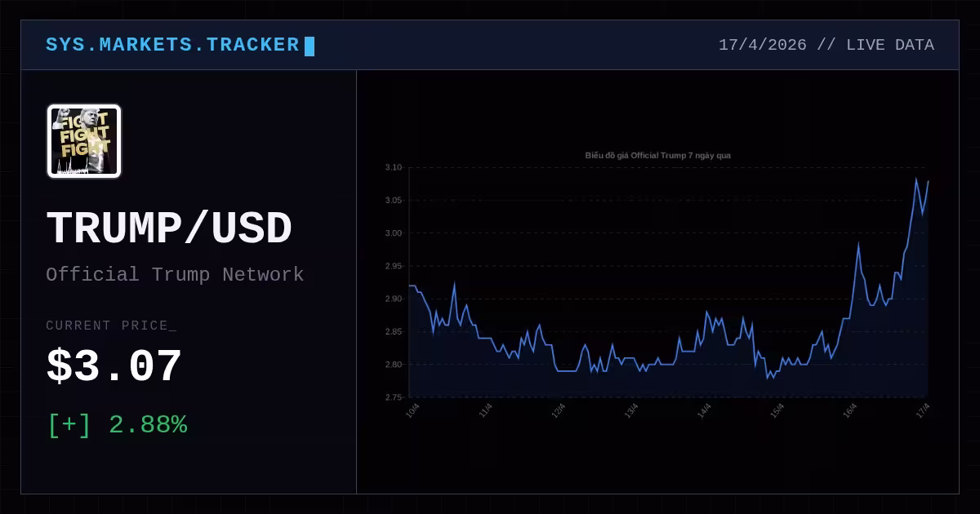Click the 12/4 date axis label
Viewport: 980px width, 514px height.
559,410
